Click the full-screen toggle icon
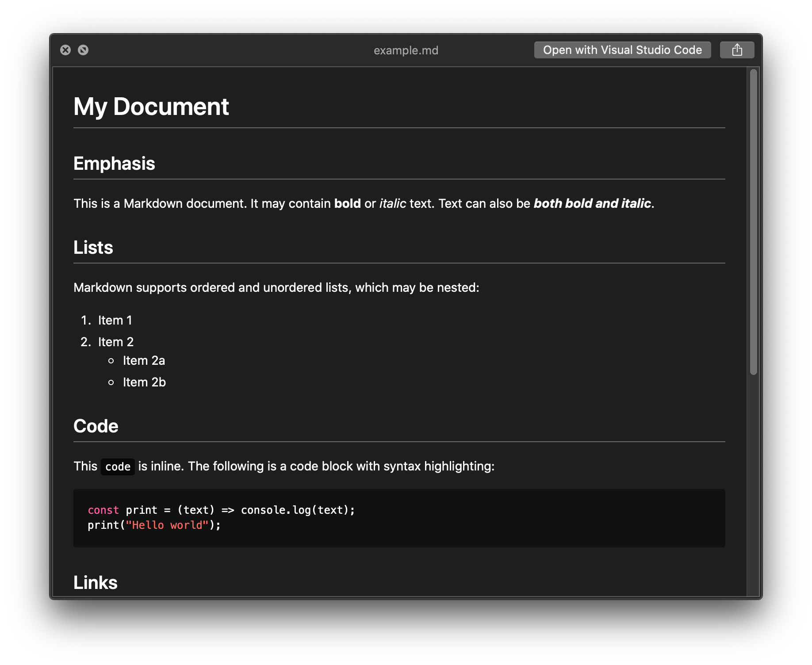Image resolution: width=812 pixels, height=665 pixels. (83, 50)
